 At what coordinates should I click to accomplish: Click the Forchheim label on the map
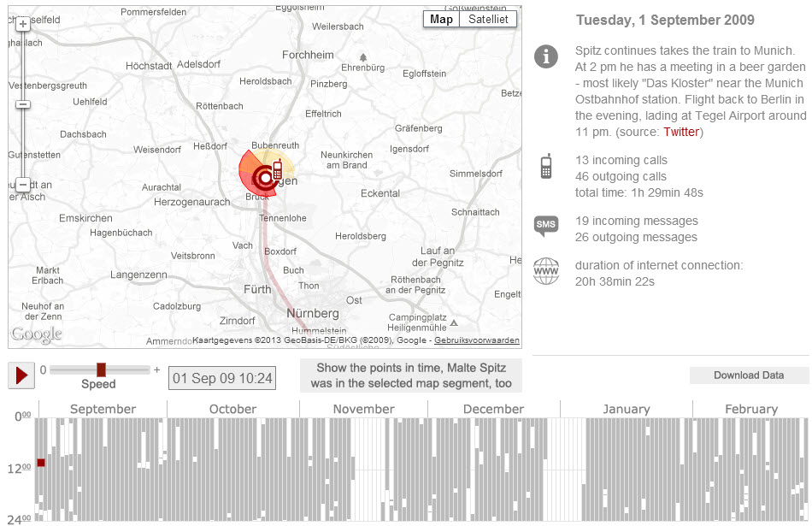[308, 55]
